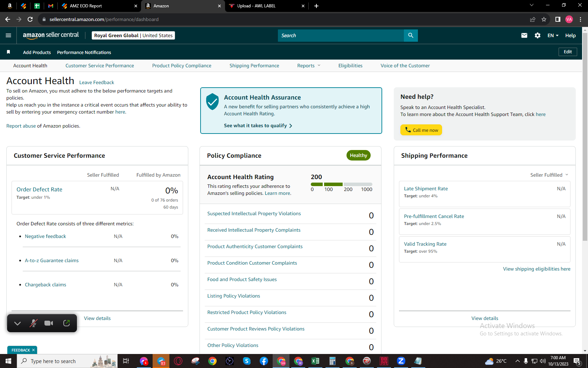588x368 pixels.
Task: Open the Product Policy Compliance tab
Action: [x=182, y=66]
